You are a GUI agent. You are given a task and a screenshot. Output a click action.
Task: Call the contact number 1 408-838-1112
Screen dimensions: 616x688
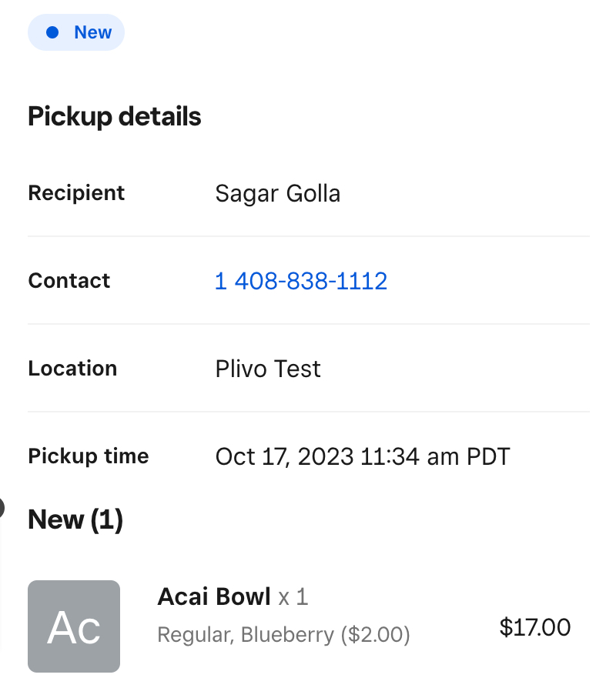[x=300, y=281]
